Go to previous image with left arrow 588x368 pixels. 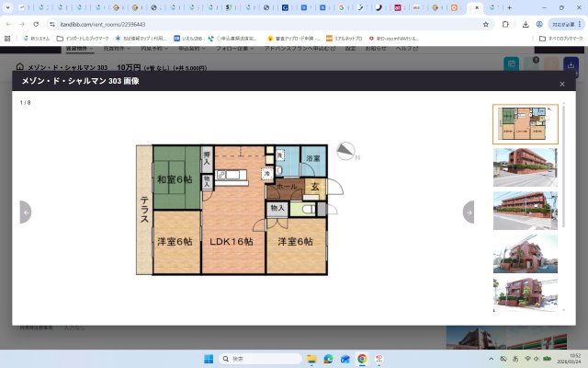click(x=26, y=213)
